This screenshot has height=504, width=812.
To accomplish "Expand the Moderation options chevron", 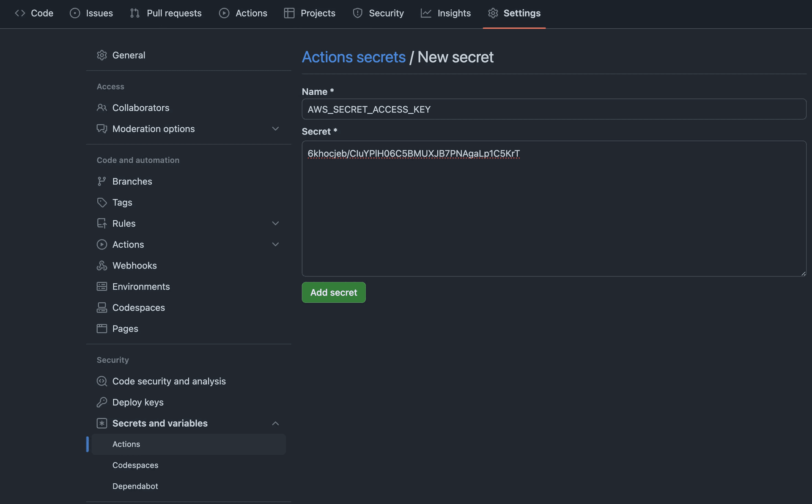I will point(275,129).
